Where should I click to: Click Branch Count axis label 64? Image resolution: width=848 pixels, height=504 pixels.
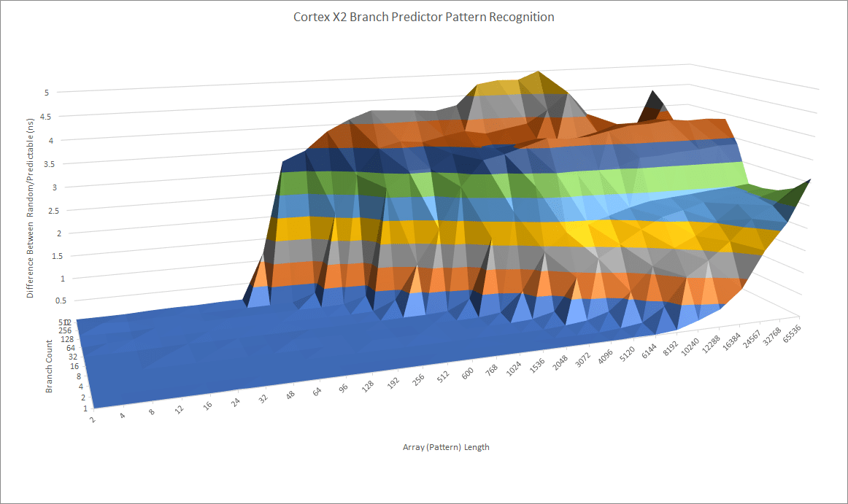coord(71,348)
